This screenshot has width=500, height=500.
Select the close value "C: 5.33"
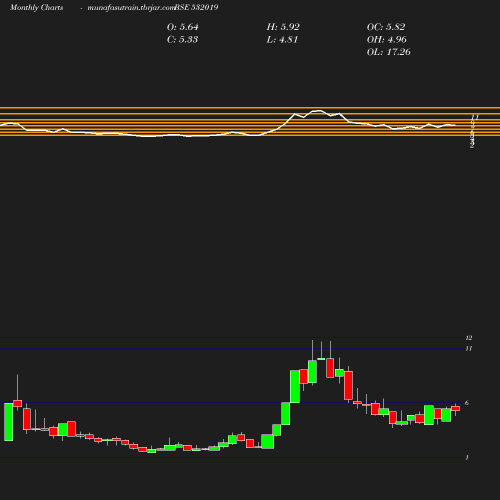182,39
